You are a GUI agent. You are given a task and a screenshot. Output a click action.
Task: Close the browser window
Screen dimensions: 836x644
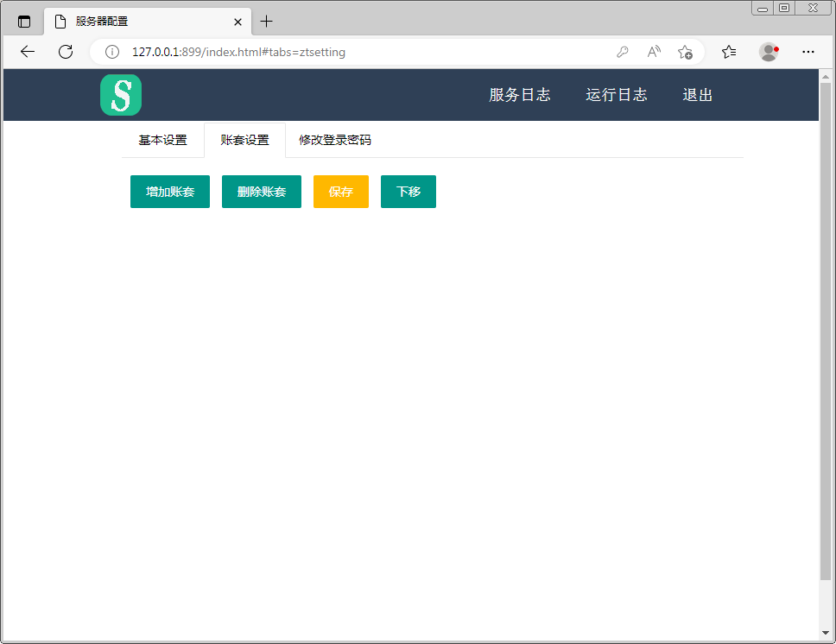pos(813,9)
